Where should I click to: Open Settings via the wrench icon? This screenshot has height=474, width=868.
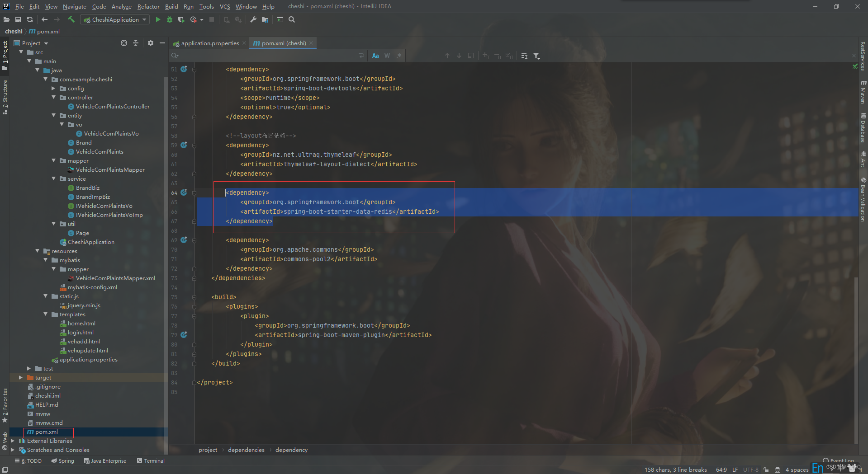coord(253,19)
